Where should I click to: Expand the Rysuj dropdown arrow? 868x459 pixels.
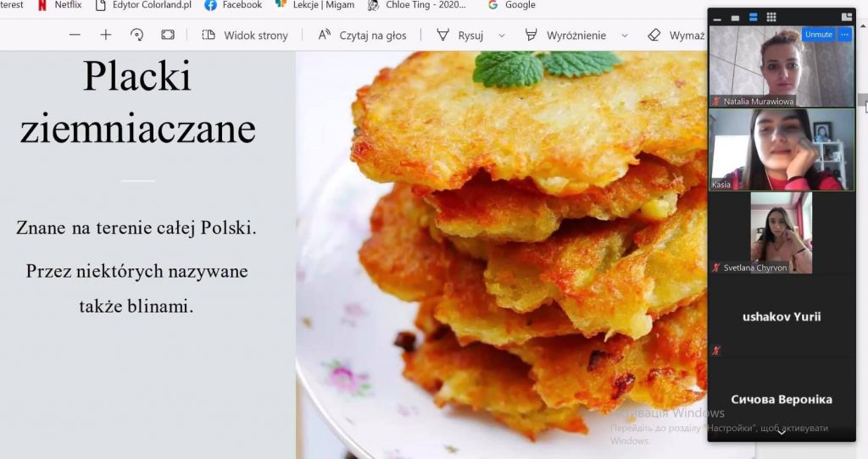click(x=502, y=36)
